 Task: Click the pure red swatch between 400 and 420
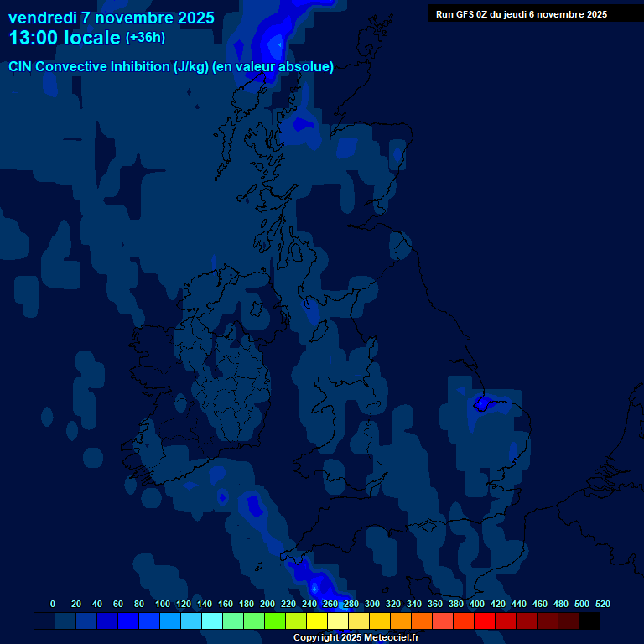[x=485, y=621]
